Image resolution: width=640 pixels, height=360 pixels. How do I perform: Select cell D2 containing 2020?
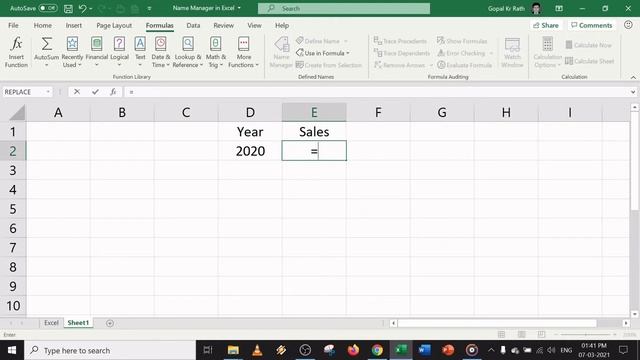coord(250,151)
